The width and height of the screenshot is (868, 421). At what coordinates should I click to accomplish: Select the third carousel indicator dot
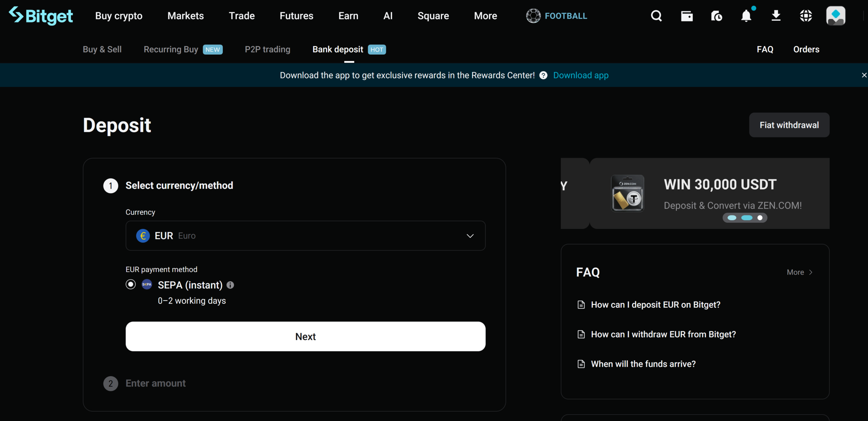[x=760, y=218]
